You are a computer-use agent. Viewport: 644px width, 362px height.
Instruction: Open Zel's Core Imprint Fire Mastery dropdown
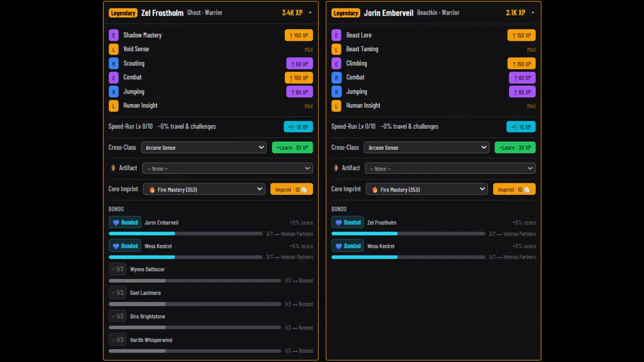(204, 190)
